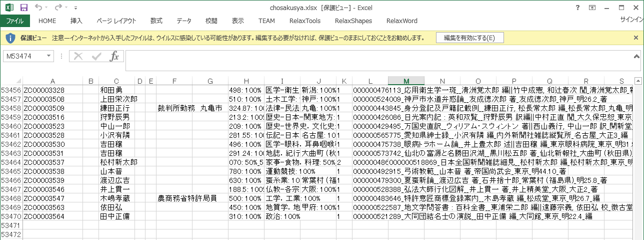Open the Undo history dropdown arrow
The image size is (644, 240).
click(46, 9)
